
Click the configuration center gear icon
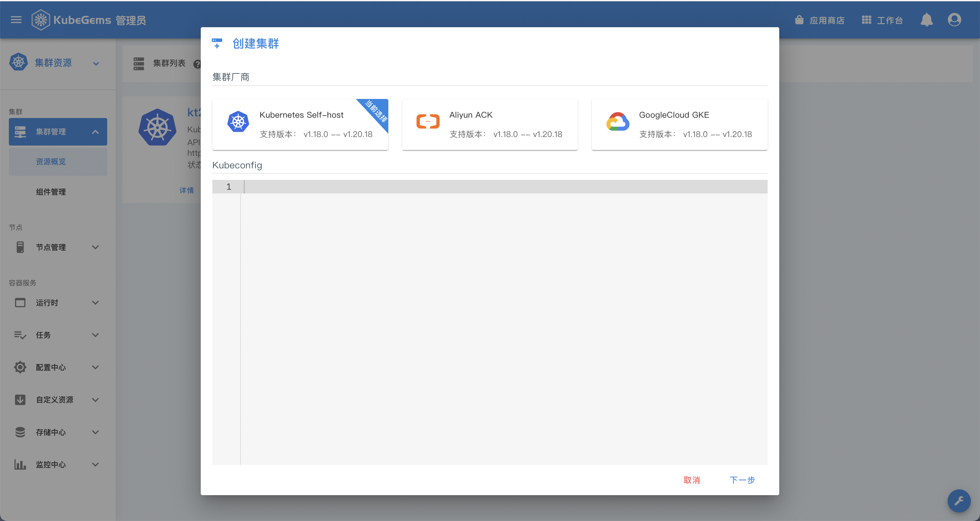20,367
